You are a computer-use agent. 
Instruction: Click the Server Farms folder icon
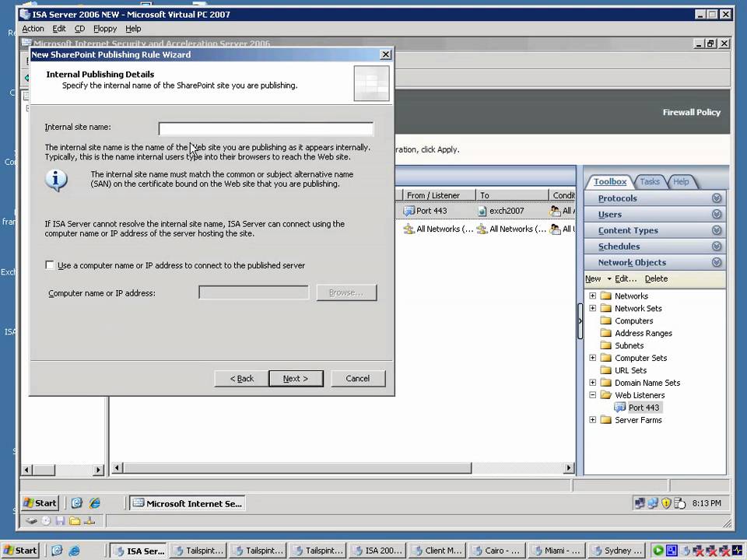606,419
